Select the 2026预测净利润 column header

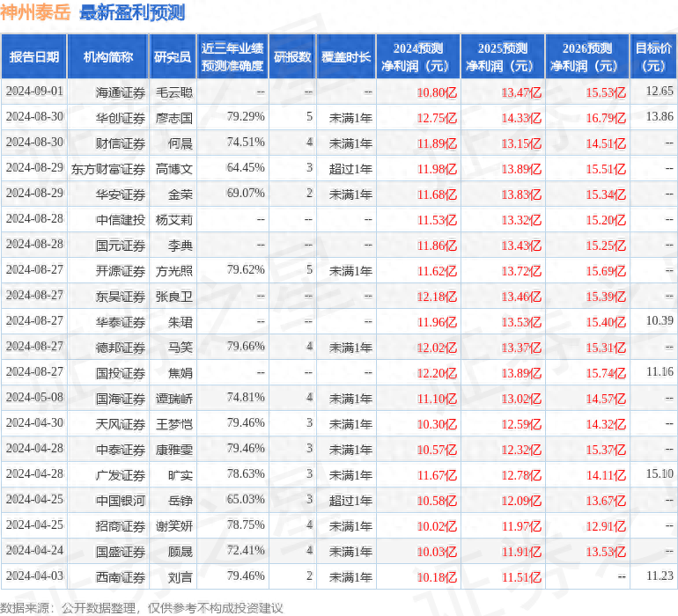tap(587, 56)
